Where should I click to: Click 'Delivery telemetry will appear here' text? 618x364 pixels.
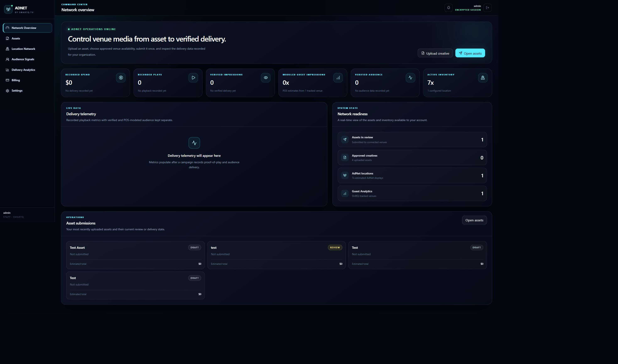point(194,156)
